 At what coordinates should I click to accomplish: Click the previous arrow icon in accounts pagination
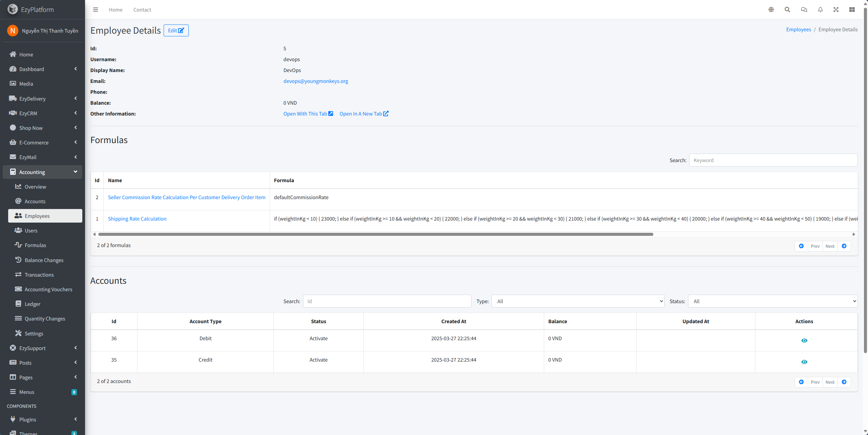click(801, 382)
